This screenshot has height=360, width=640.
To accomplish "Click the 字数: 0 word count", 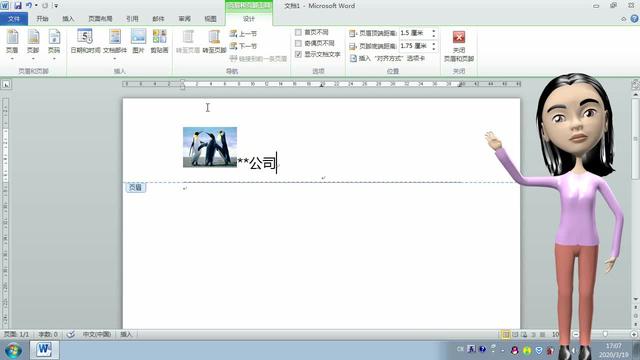I will (x=48, y=334).
